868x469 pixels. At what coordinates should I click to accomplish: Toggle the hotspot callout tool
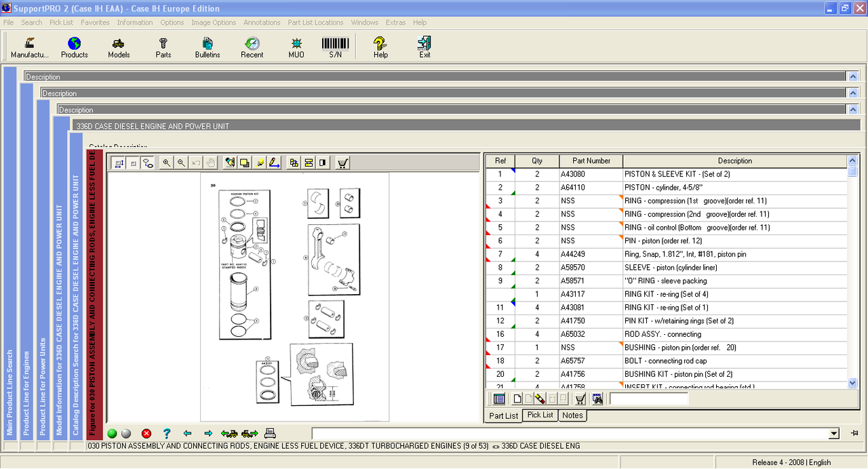click(148, 163)
